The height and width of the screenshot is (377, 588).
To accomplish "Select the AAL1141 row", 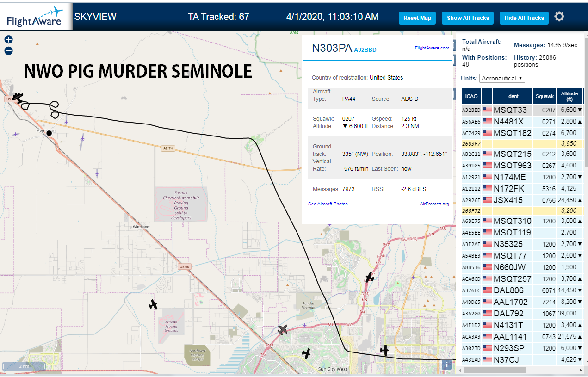I will 522,337.
